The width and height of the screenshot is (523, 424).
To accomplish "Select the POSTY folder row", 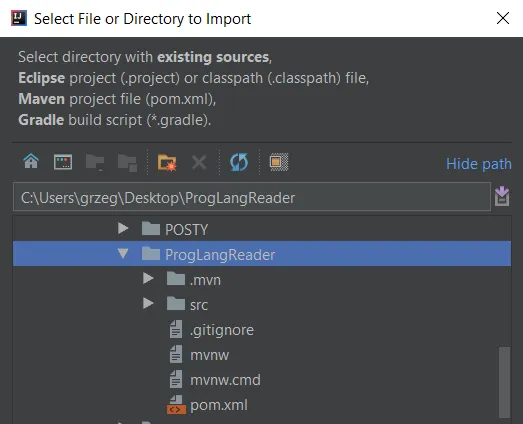I will point(262,229).
